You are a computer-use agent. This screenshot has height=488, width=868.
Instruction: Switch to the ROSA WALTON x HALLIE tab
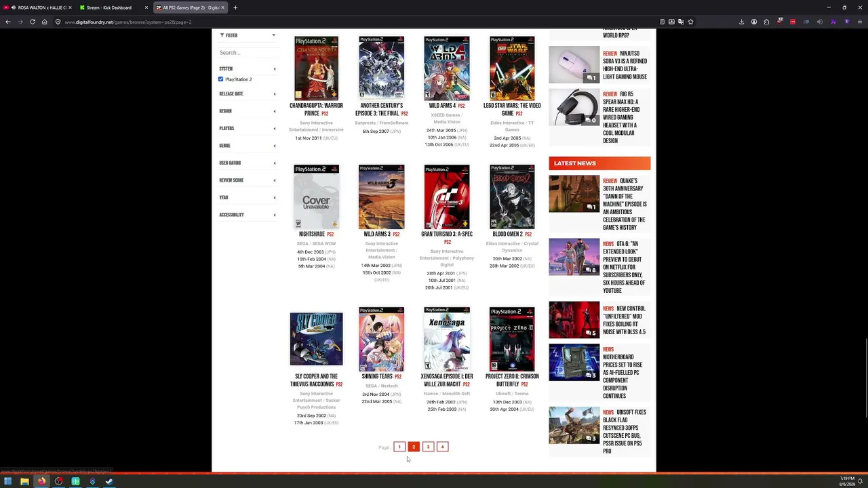(x=38, y=7)
